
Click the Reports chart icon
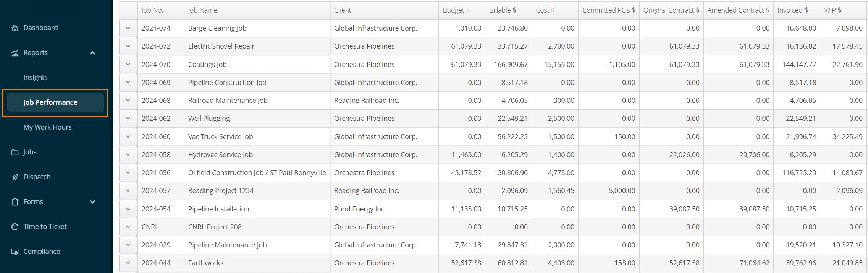[15, 53]
